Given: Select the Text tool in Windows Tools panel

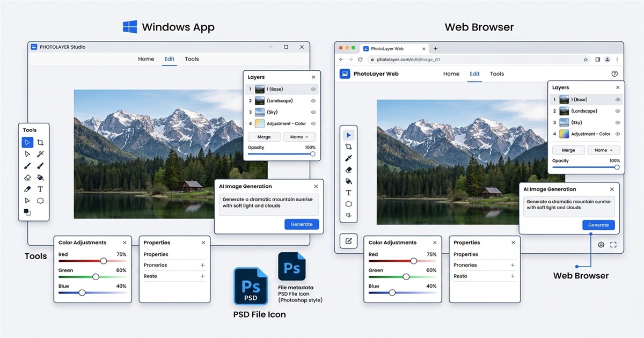Looking at the screenshot, I should (40, 189).
